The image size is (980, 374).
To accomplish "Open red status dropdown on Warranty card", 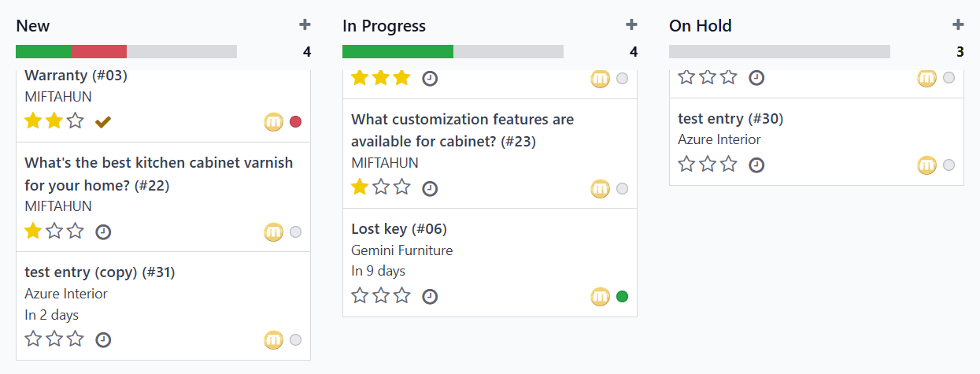I will click(x=296, y=122).
